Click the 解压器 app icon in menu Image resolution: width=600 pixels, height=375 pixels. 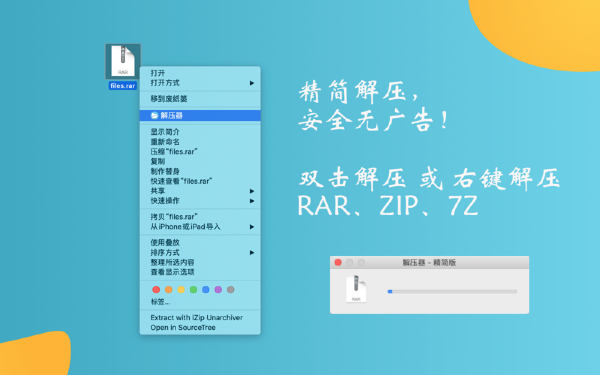click(154, 115)
